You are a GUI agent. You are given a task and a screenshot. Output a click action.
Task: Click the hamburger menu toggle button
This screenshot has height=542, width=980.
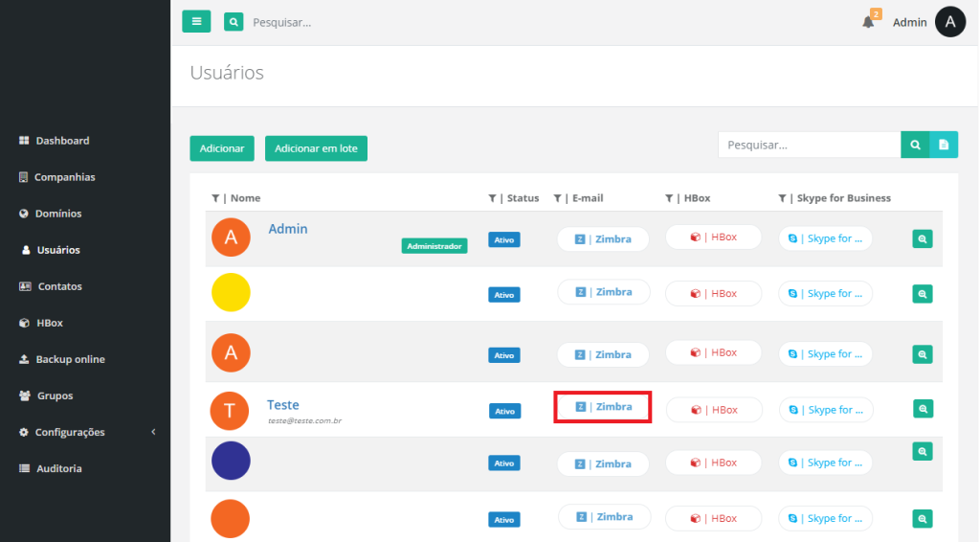click(x=196, y=21)
